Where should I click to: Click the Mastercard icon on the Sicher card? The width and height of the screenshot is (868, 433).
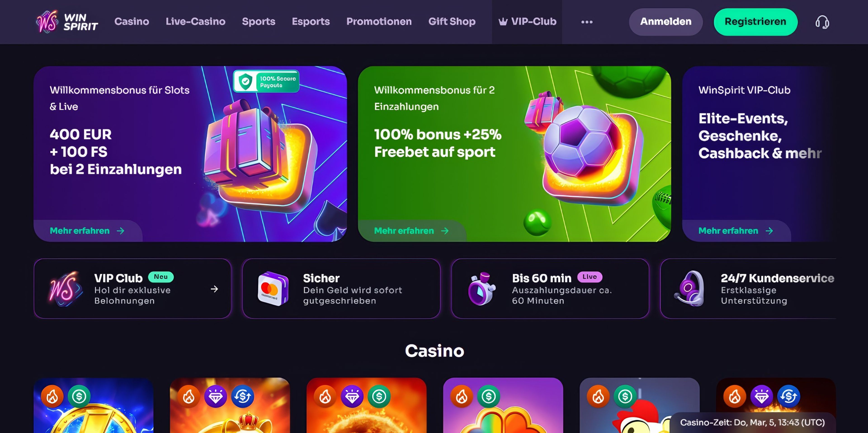273,289
